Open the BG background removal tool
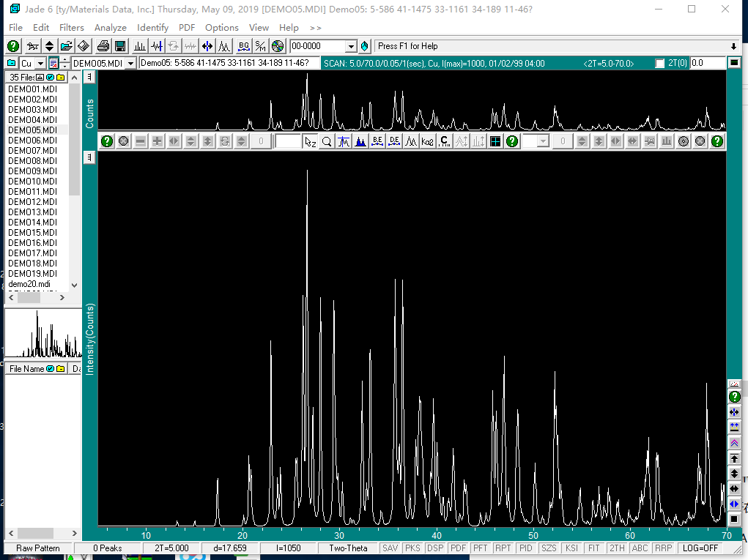This screenshot has width=748, height=560. click(x=244, y=46)
